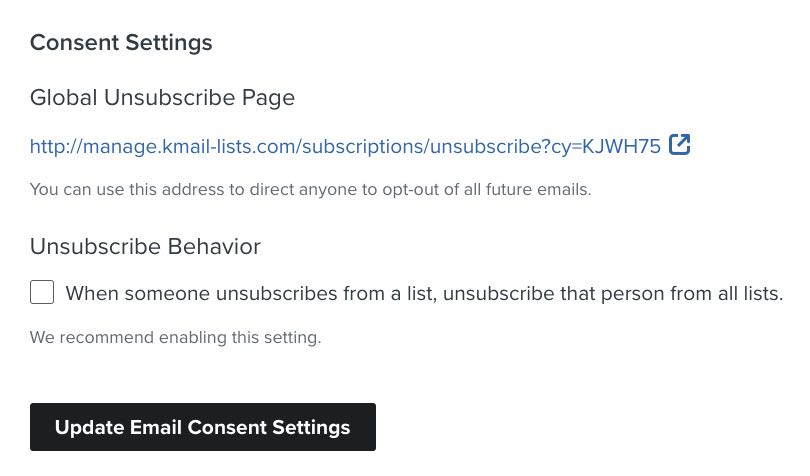Visit the Global Unsubscribe Page address
Image resolution: width=810 pixels, height=476 pixels.
[345, 146]
